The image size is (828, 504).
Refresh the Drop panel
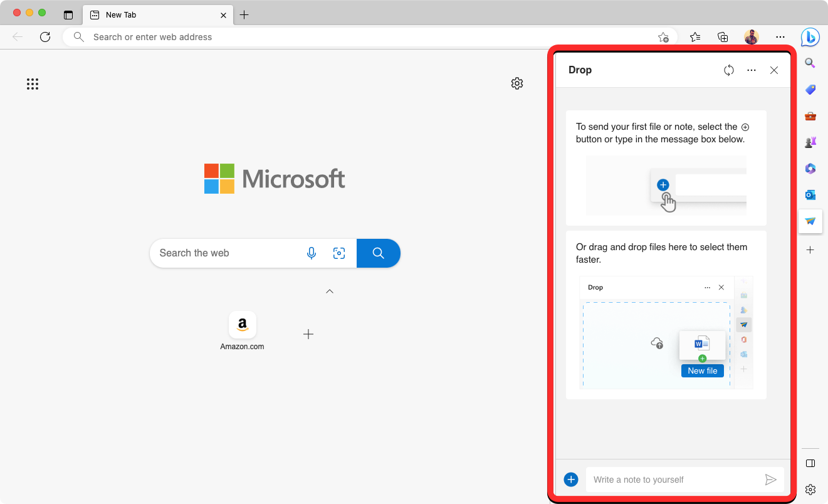[728, 70]
